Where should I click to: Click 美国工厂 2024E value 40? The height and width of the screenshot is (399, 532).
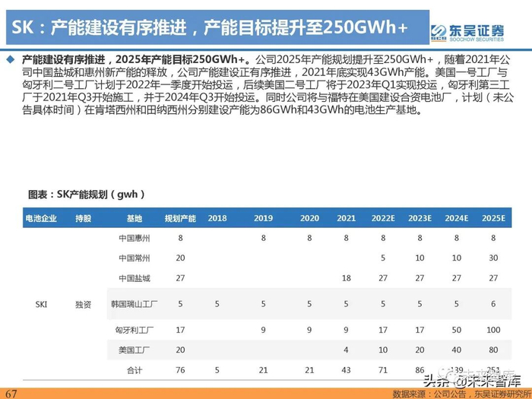457,350
